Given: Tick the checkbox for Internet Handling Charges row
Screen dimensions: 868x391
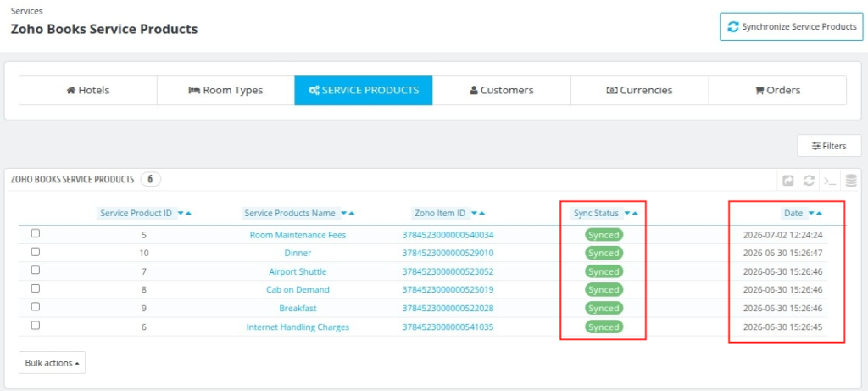Looking at the screenshot, I should 36,326.
